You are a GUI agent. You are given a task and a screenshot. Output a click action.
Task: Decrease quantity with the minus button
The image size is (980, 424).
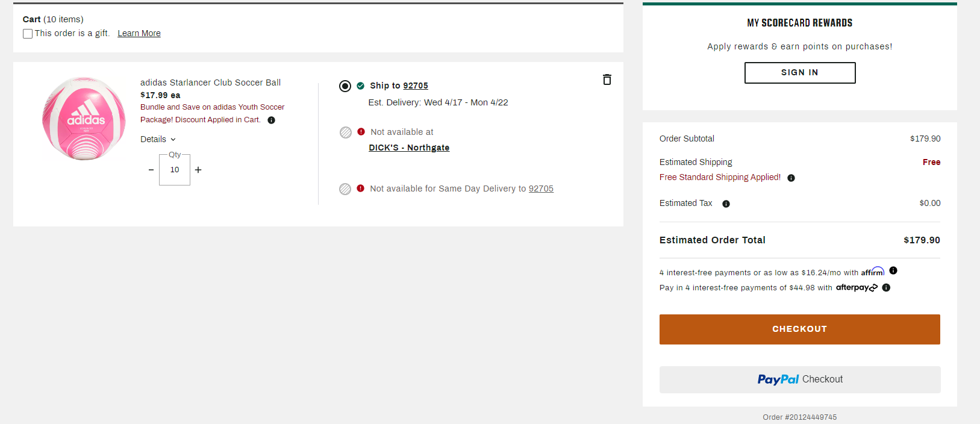[151, 170]
